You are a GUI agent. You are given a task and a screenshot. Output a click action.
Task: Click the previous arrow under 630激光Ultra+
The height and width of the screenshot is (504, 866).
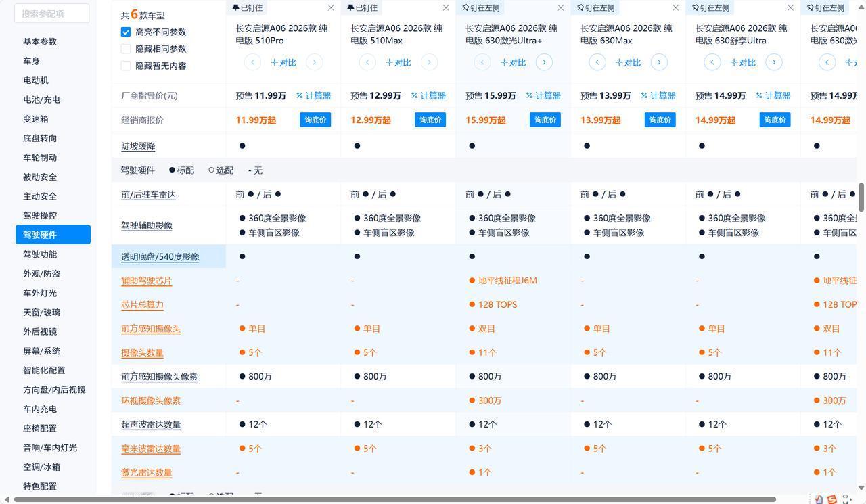(482, 62)
